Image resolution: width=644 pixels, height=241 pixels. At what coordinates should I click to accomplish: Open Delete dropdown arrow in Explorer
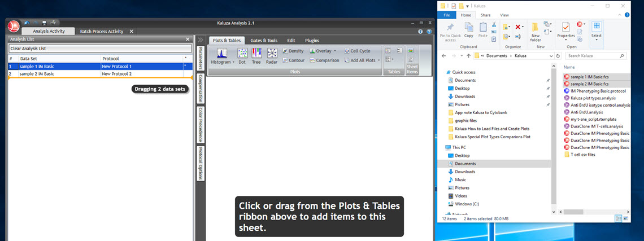tap(523, 27)
